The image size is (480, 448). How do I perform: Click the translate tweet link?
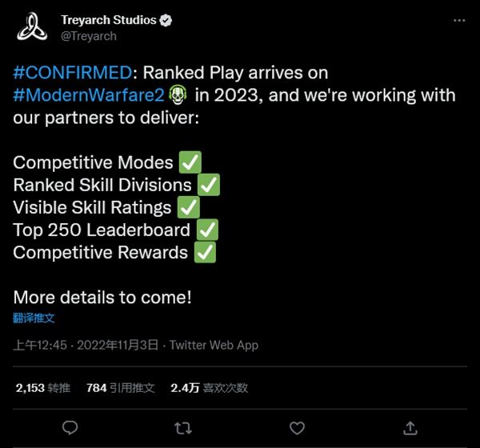pyautogui.click(x=34, y=318)
